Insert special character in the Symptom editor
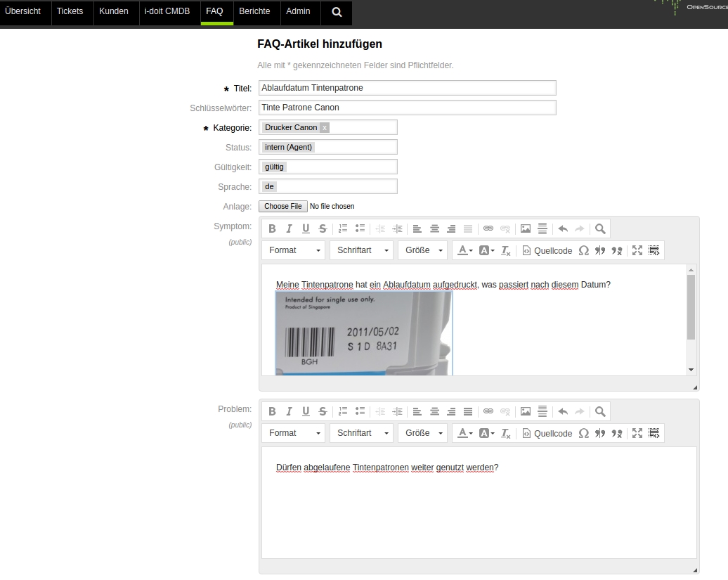 (x=584, y=250)
